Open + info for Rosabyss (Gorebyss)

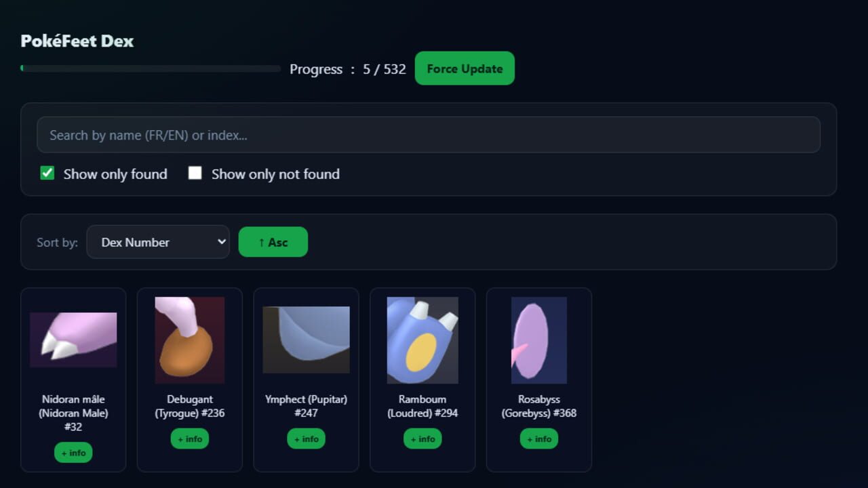coord(539,439)
